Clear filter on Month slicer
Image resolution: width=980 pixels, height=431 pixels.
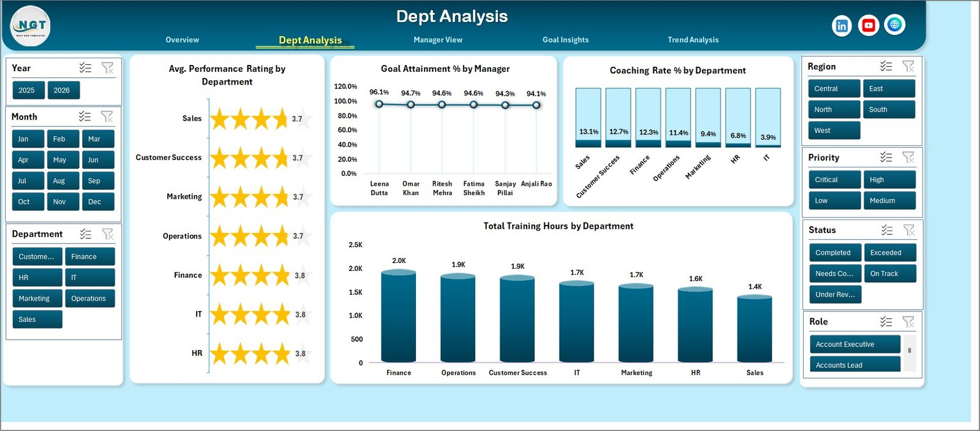[x=107, y=116]
